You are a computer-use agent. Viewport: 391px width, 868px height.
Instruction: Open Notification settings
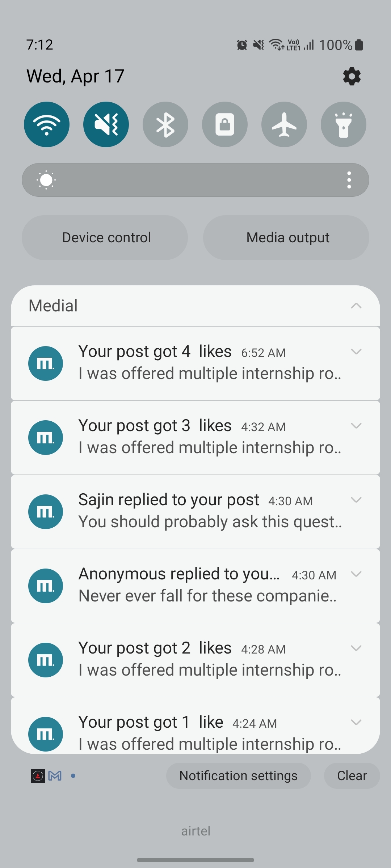tap(238, 776)
